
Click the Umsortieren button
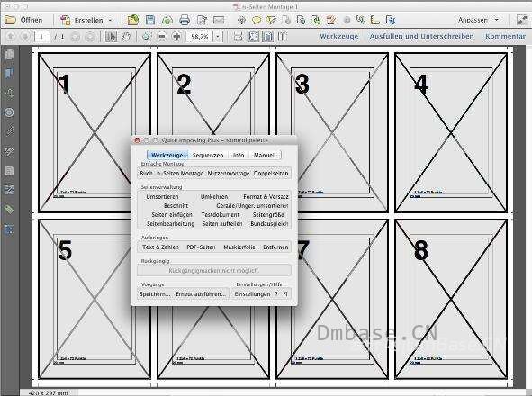click(162, 197)
